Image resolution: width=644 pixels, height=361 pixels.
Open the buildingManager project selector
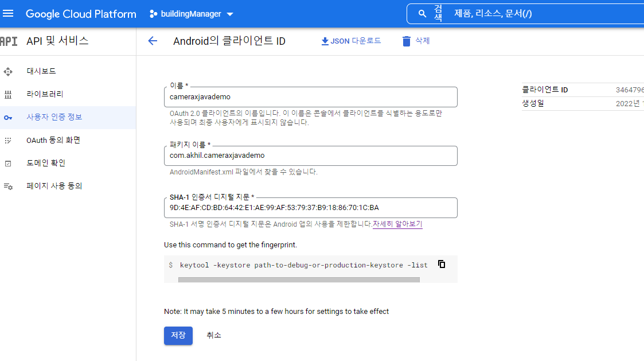(x=192, y=14)
